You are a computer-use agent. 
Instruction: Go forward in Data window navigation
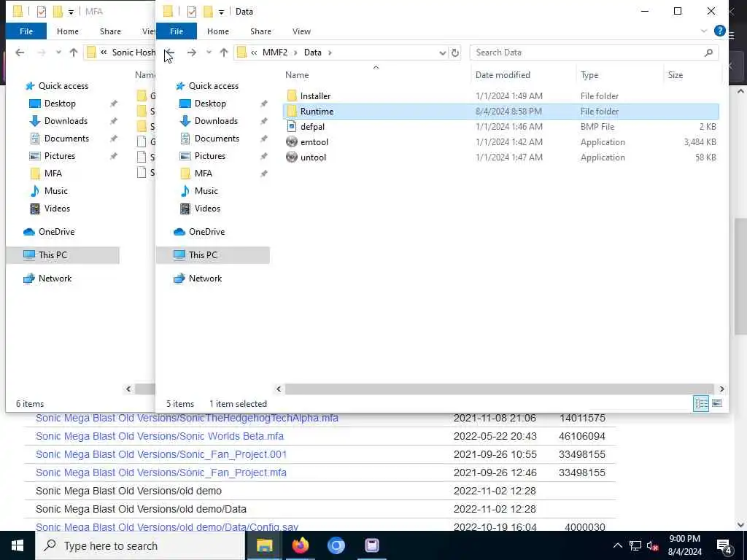192,52
